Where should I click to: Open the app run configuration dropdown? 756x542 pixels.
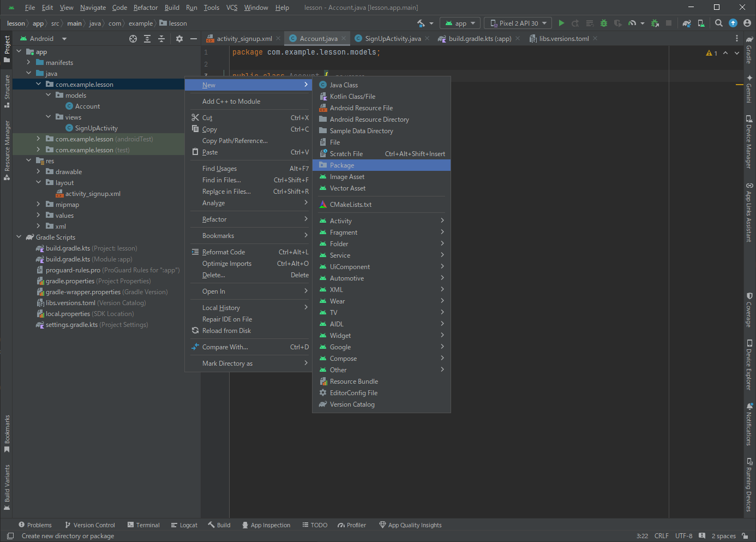461,23
